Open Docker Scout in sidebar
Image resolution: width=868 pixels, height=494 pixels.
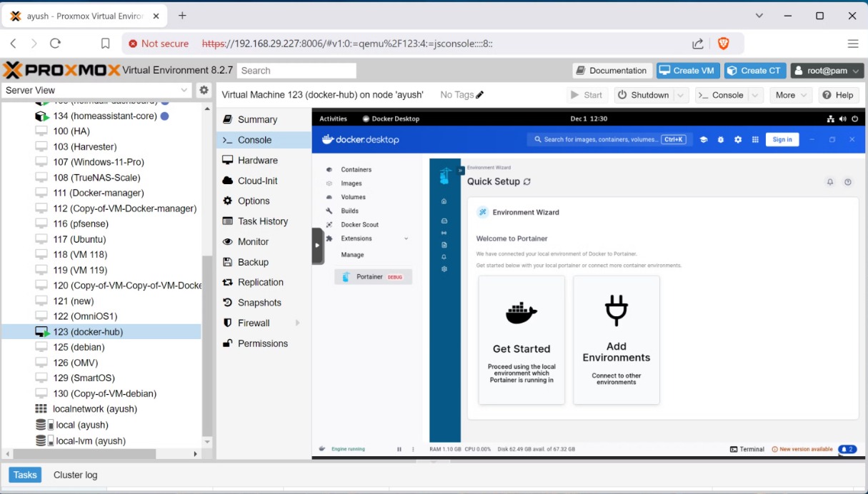359,225
